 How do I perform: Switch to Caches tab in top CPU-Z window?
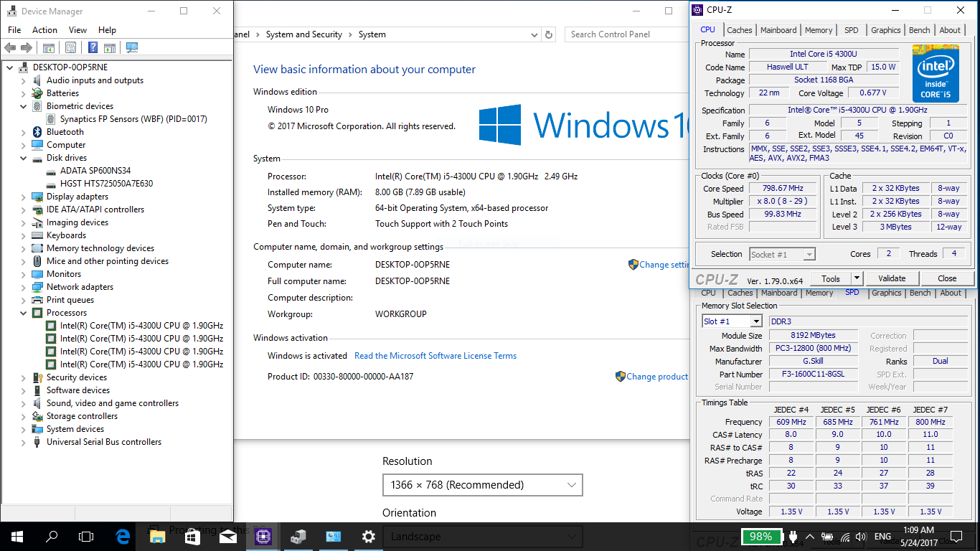pyautogui.click(x=740, y=30)
